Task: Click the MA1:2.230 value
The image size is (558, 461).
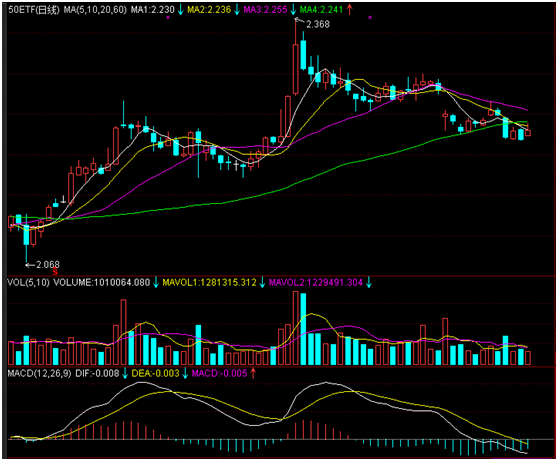Action: coord(152,10)
